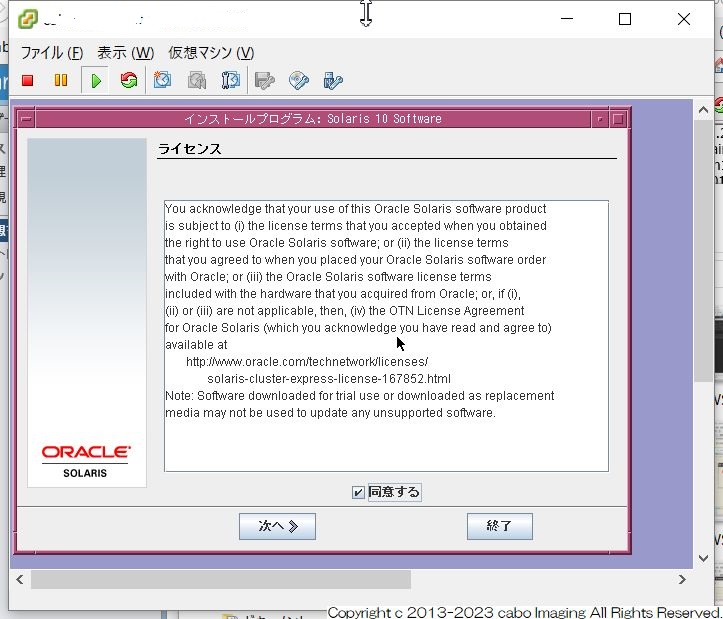The width and height of the screenshot is (723, 619).
Task: Click the revert snapshot icon
Action: point(196,81)
